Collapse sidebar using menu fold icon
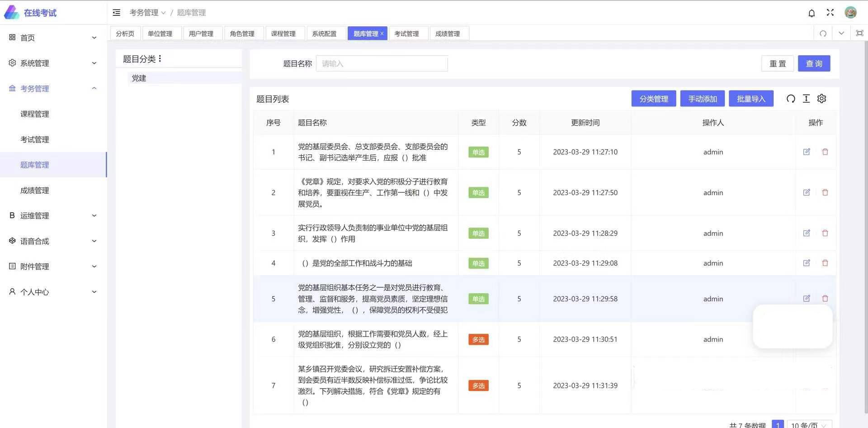This screenshot has height=428, width=868. (x=117, y=13)
